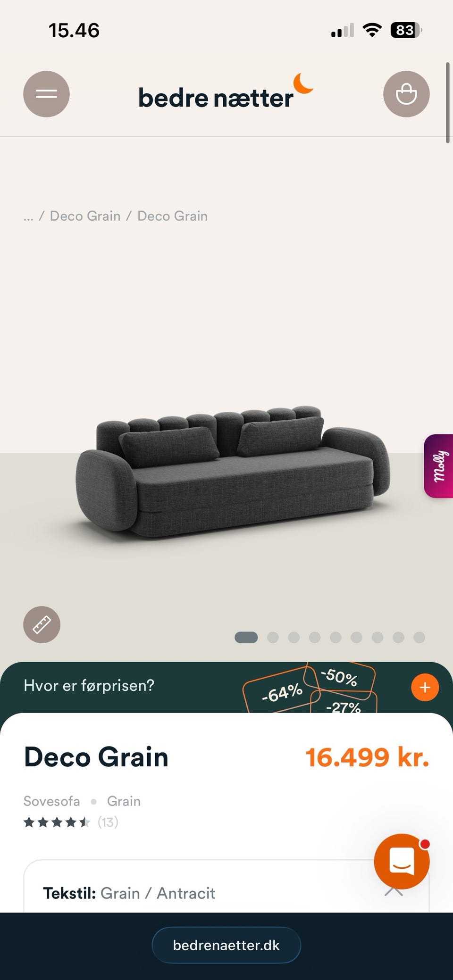Open the hamburger menu
453x980 pixels.
point(46,94)
